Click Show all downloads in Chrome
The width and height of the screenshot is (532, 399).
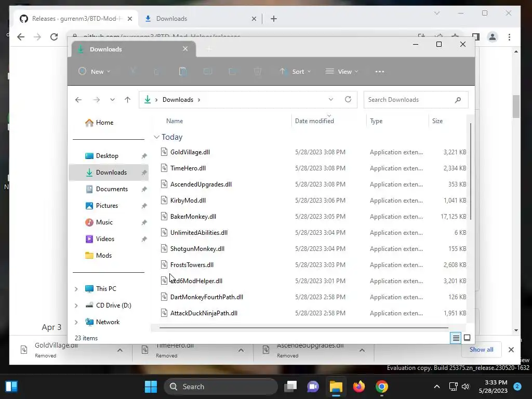pyautogui.click(x=481, y=350)
